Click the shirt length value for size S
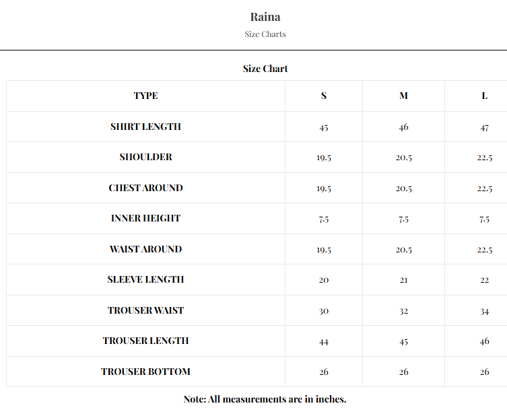The width and height of the screenshot is (507, 420). (324, 127)
